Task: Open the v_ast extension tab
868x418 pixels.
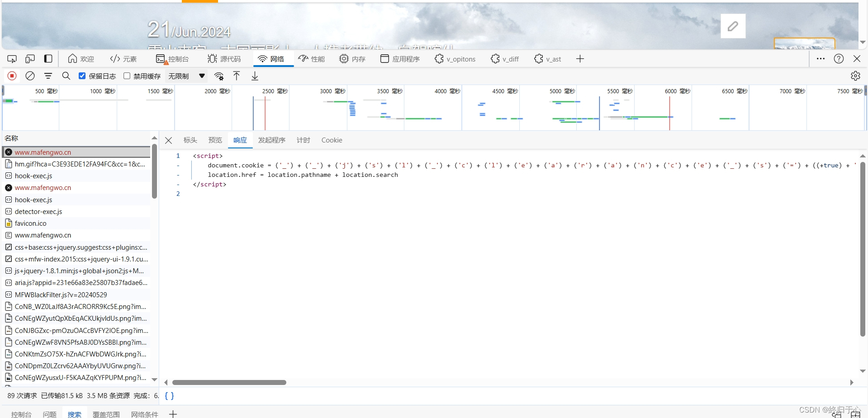Action: click(x=548, y=59)
